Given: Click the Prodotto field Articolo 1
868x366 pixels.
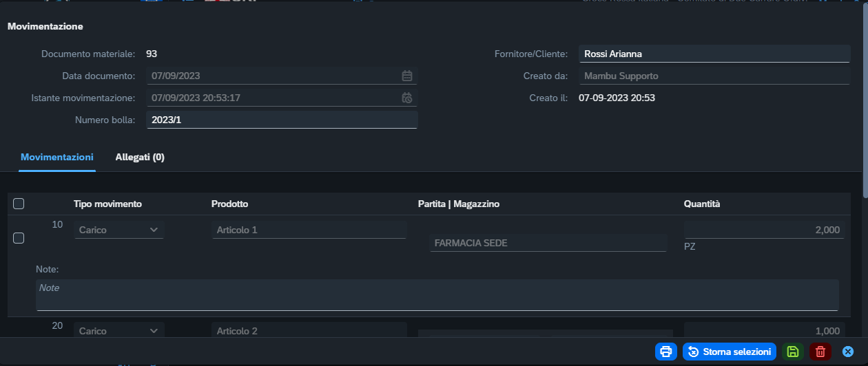Looking at the screenshot, I should pos(309,230).
